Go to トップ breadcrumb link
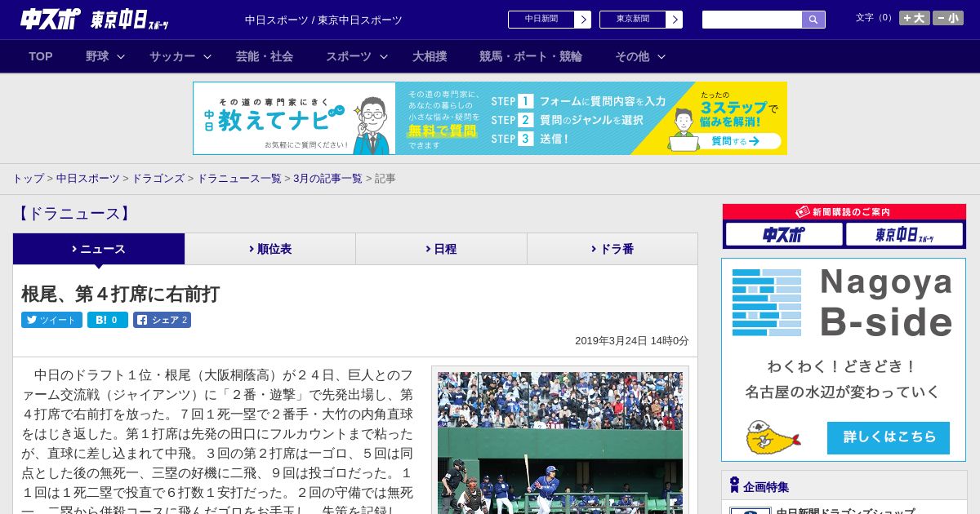The image size is (980, 514). 28,178
